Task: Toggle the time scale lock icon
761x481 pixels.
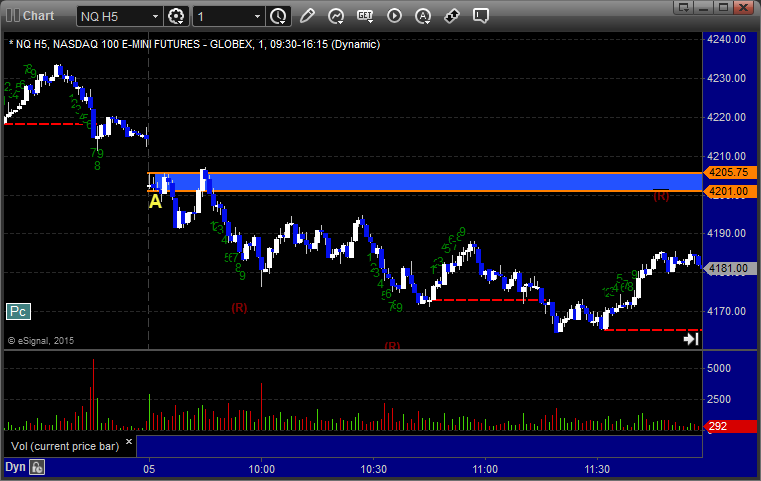Action: [x=37, y=467]
